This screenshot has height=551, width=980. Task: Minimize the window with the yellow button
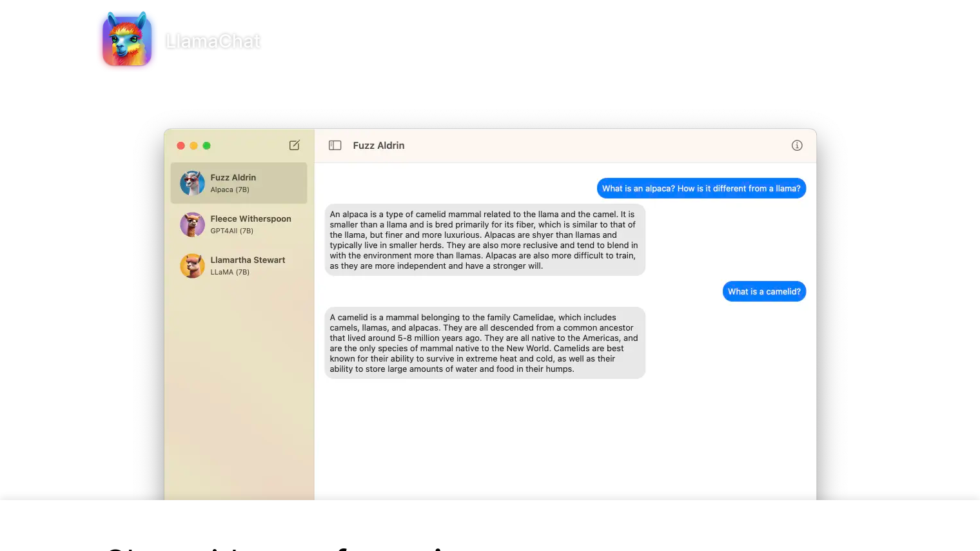(x=193, y=146)
